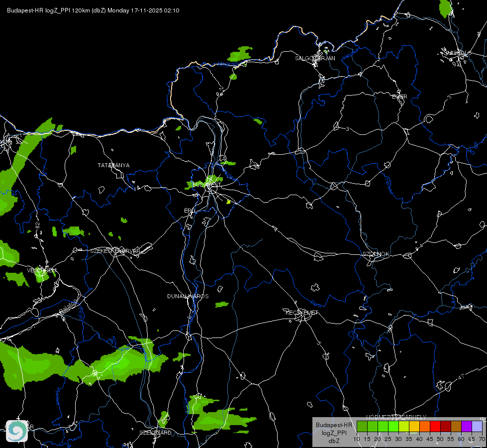Select the 60-65 dBZ purple swatch
The height and width of the screenshot is (448, 487).
tap(466, 427)
